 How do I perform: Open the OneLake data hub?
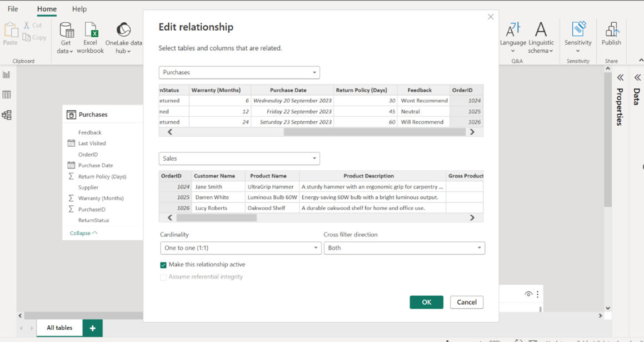click(x=123, y=31)
